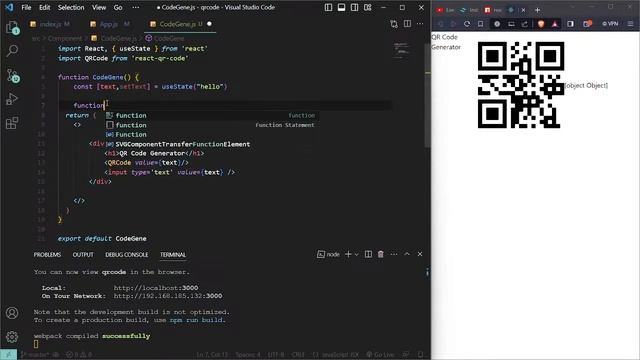Split the editor to the right

click(407, 24)
